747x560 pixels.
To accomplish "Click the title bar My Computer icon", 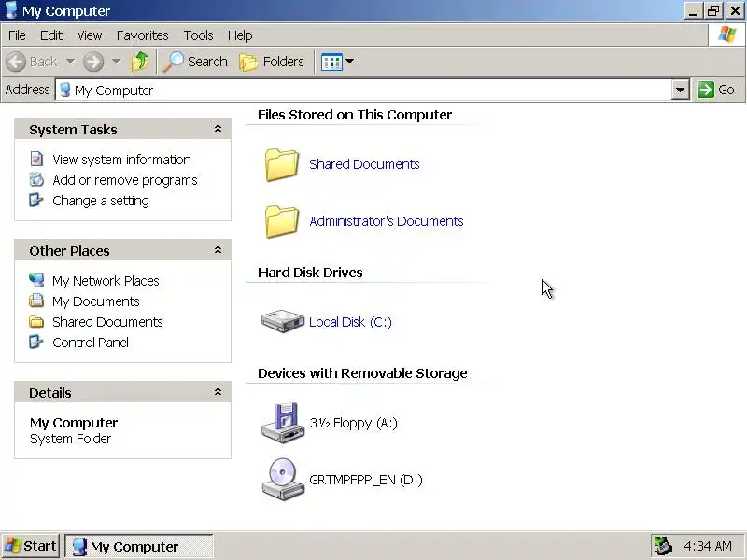I will pos(11,9).
